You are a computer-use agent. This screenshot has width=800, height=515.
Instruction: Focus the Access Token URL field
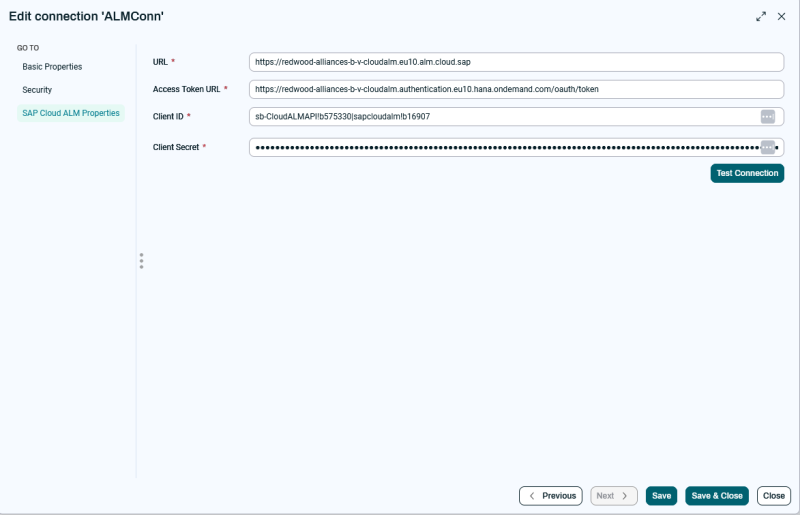tap(515, 89)
